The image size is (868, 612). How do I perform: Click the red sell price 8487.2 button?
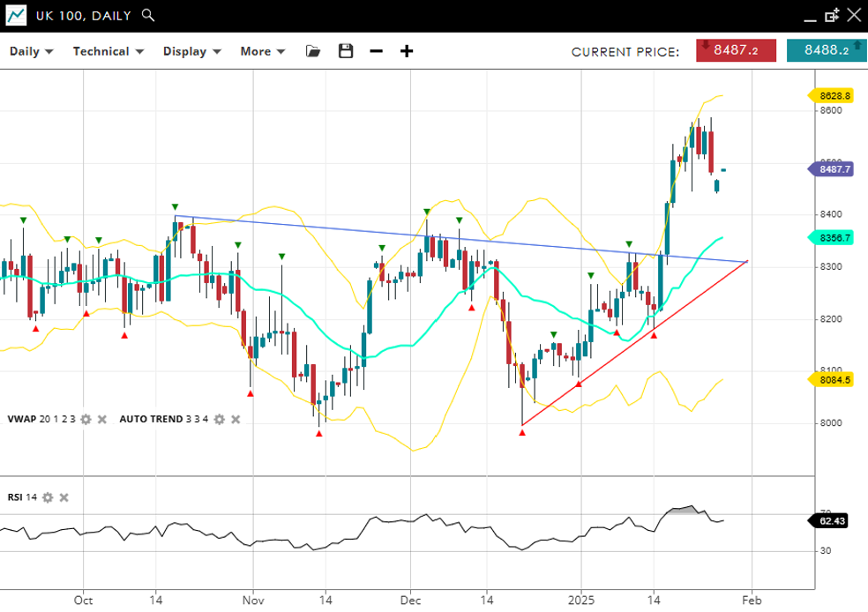click(x=736, y=50)
